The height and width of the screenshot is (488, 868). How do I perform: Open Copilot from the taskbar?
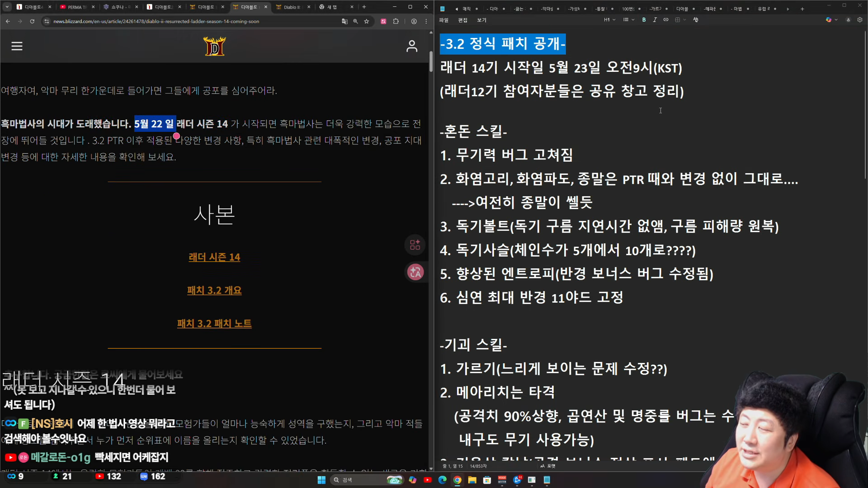point(412,480)
